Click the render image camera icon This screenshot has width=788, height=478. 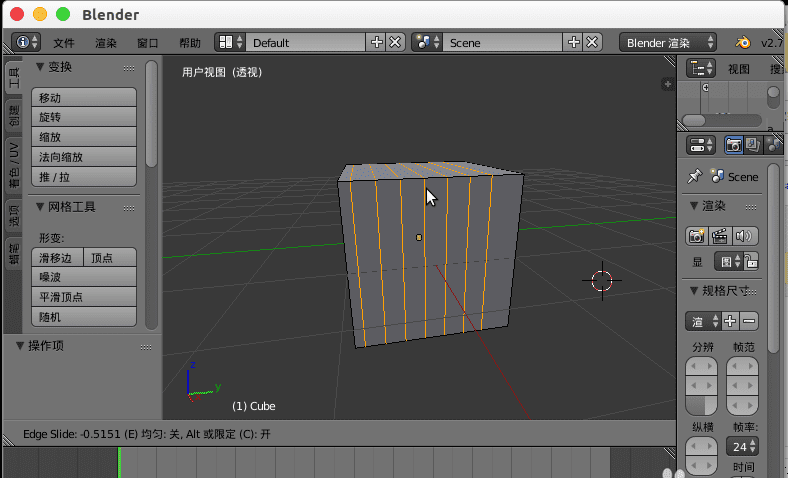[696, 236]
